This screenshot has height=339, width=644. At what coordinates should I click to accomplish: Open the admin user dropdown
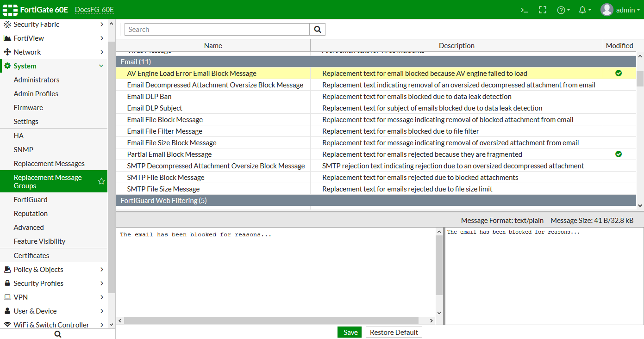point(620,10)
